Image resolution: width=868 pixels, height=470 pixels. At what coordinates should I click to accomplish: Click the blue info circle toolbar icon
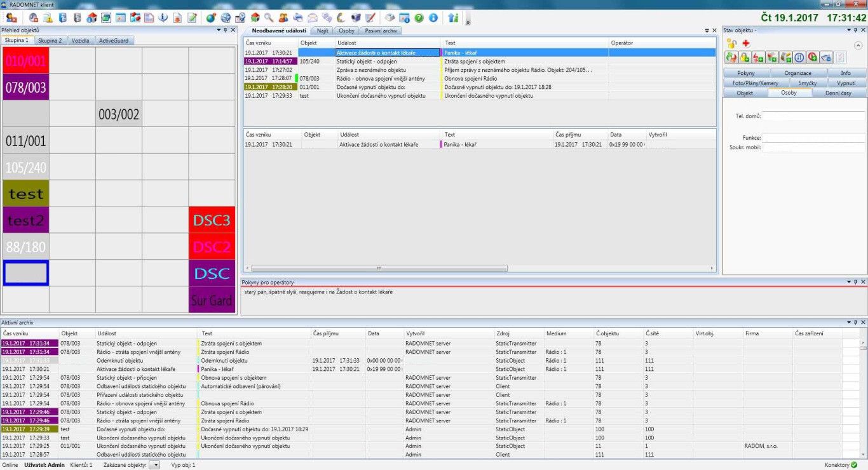coord(433,18)
